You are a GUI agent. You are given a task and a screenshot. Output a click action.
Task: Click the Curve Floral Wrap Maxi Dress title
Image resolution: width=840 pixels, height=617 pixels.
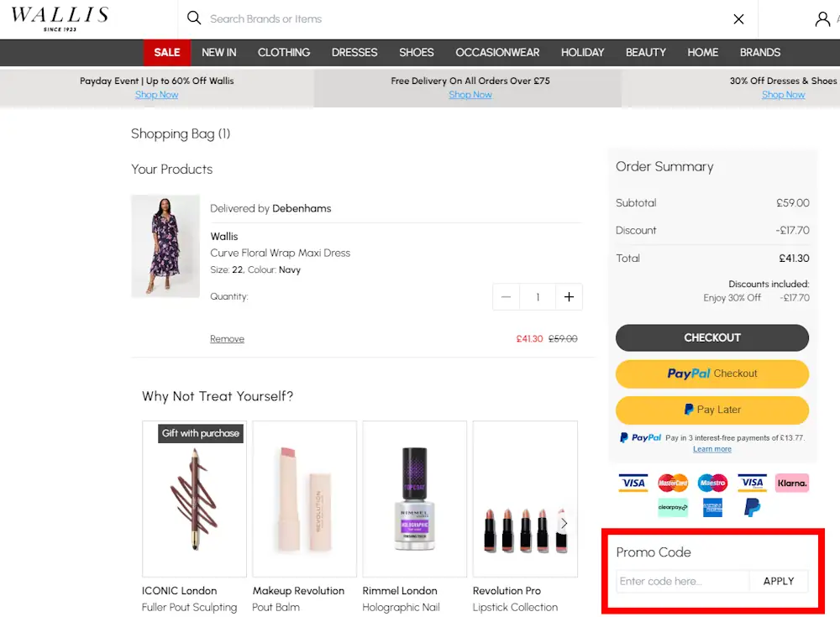click(280, 253)
